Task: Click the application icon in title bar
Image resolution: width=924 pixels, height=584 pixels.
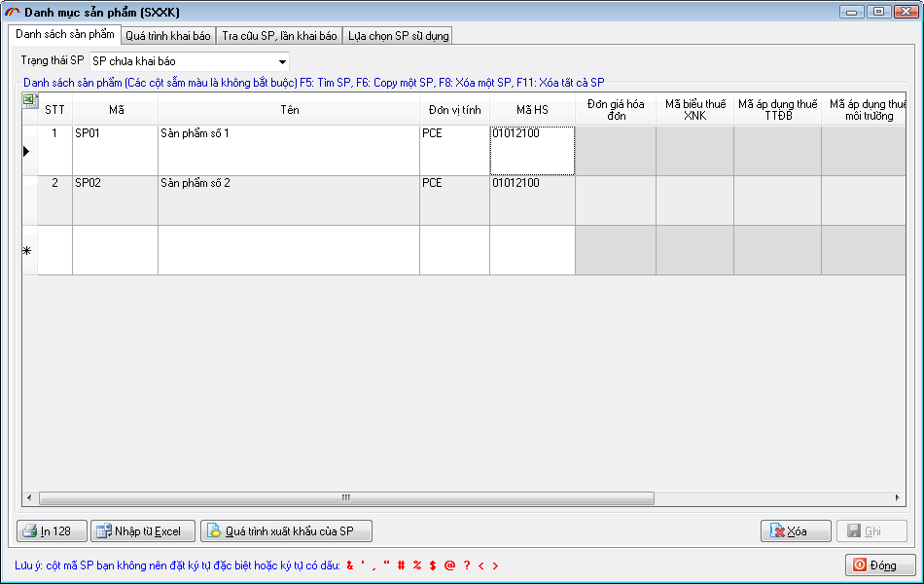Action: click(x=13, y=12)
